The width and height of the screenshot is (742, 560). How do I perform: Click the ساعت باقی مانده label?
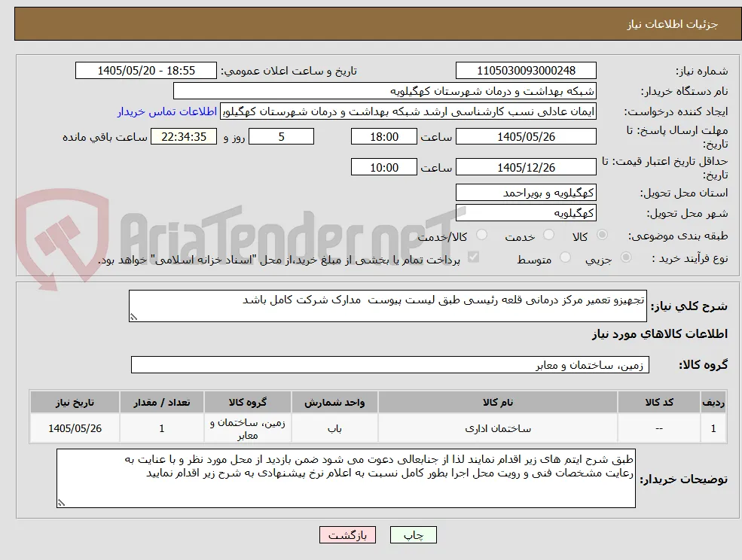105,137
